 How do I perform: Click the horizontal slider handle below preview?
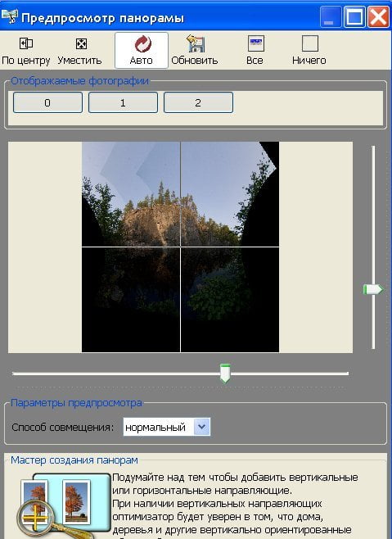tap(225, 374)
